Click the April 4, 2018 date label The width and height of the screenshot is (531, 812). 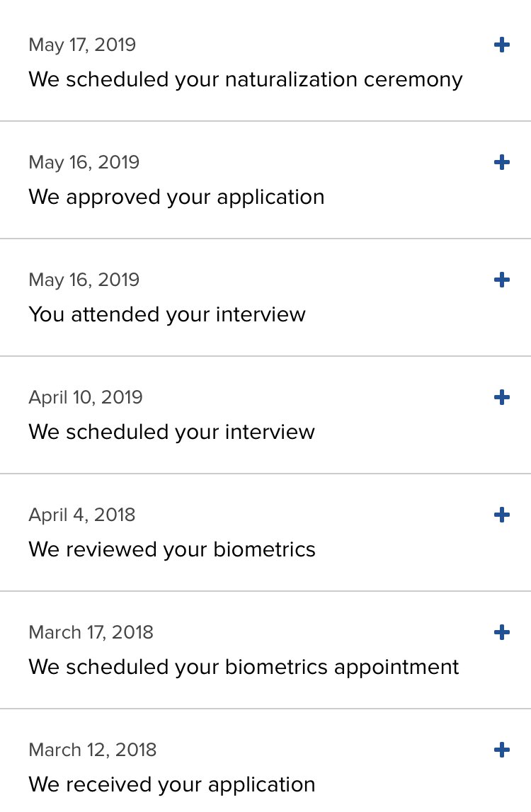82,515
